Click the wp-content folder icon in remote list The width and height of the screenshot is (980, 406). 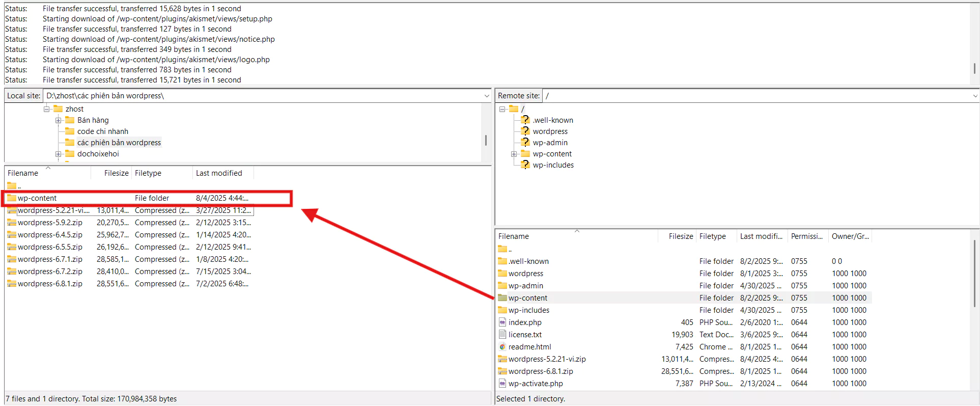click(502, 298)
